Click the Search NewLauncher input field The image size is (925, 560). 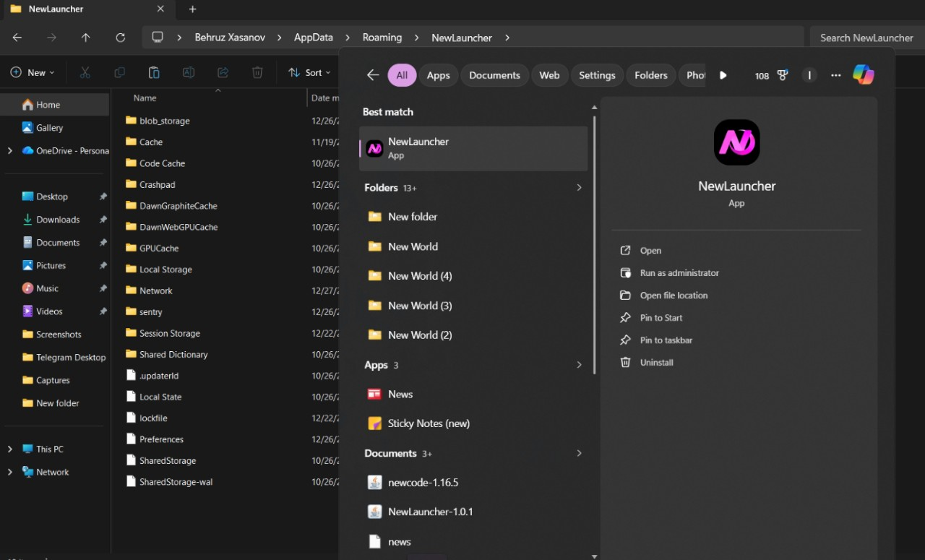pyautogui.click(x=866, y=38)
